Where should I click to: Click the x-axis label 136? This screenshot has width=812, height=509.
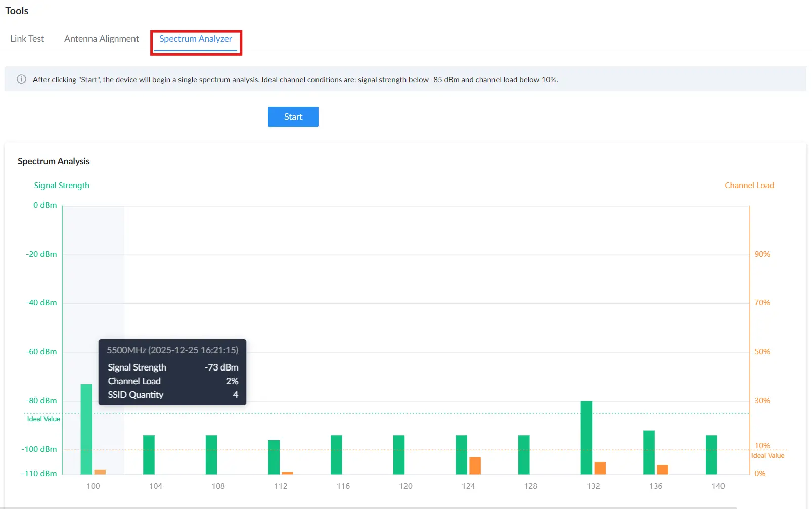[x=656, y=486]
